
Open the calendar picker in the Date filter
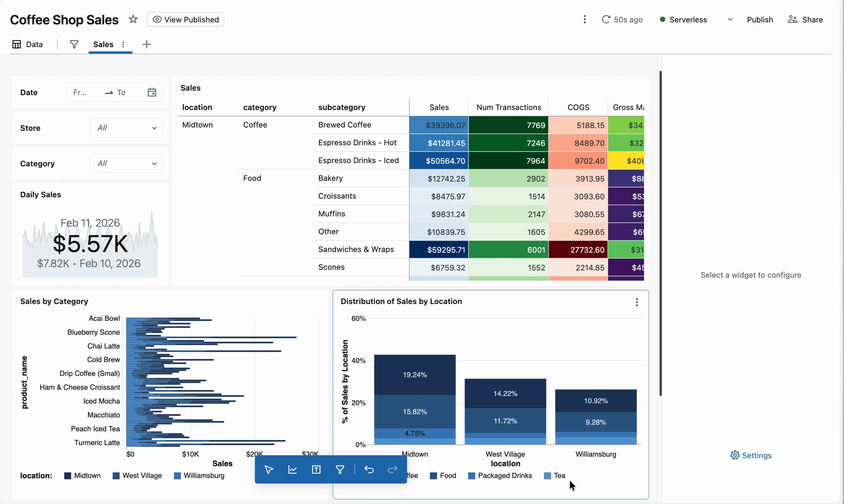click(152, 92)
